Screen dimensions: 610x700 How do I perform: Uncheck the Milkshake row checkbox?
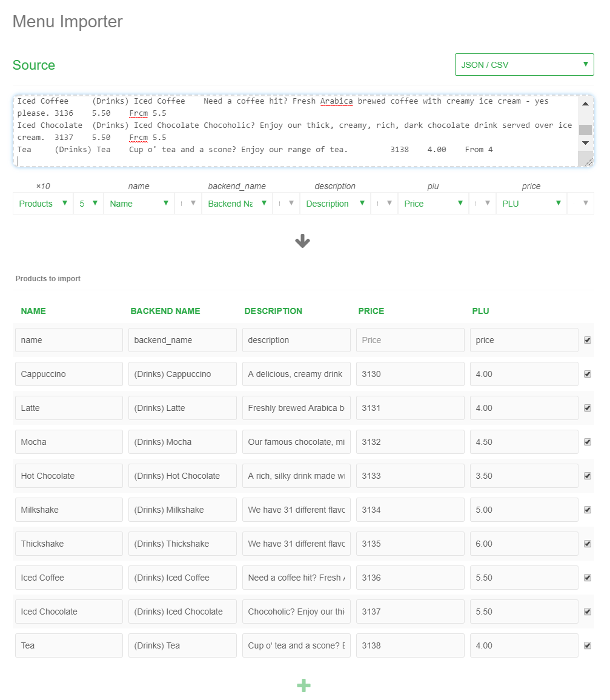(x=587, y=510)
